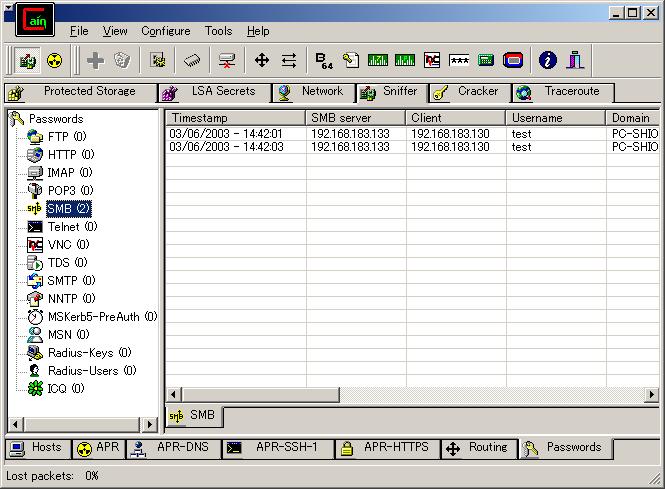The image size is (665, 489).
Task: Select SMB (2) in the passwords tree
Action: [x=69, y=209]
